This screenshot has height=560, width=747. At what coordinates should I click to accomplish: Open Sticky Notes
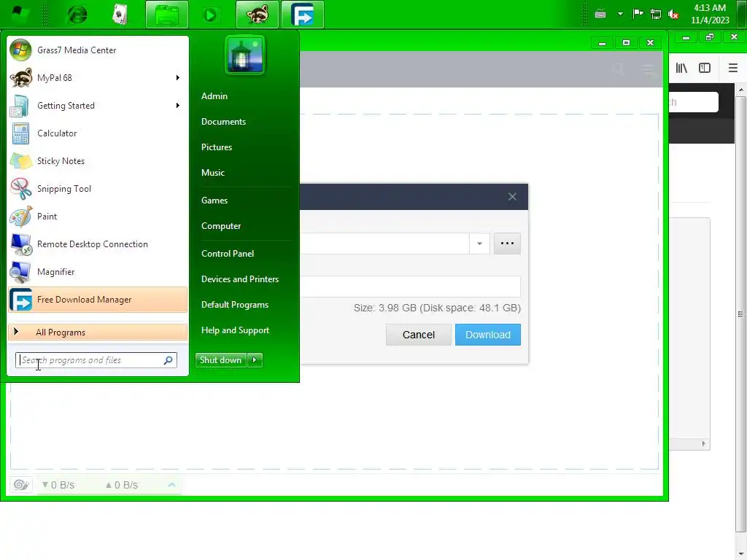[x=98, y=161]
